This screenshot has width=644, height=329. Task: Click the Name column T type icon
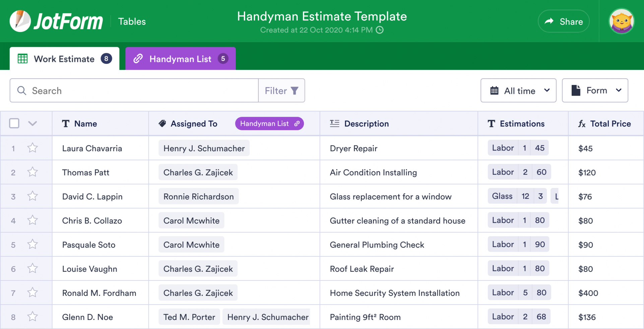pyautogui.click(x=66, y=124)
